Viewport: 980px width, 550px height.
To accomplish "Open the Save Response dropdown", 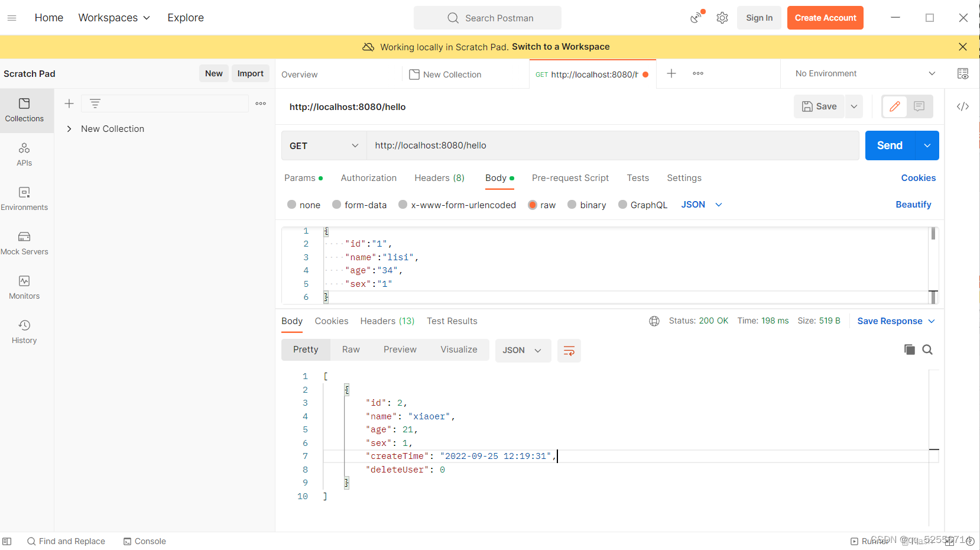I will coord(896,321).
